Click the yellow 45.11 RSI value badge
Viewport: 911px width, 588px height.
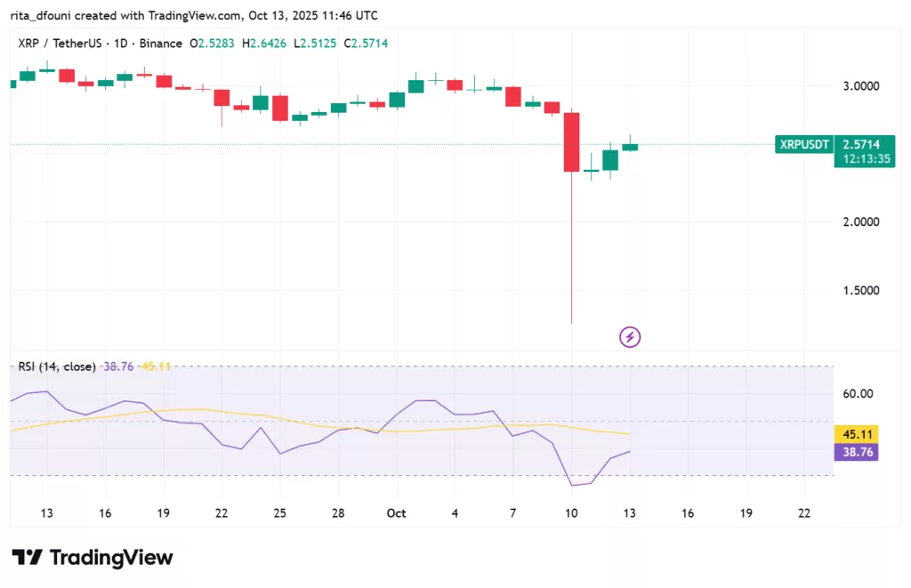[856, 434]
